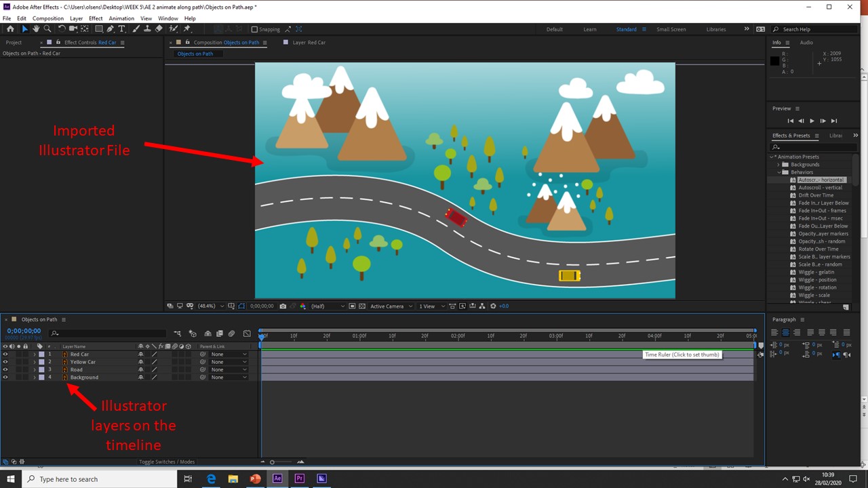Image resolution: width=868 pixels, height=488 pixels.
Task: Select the Type tool
Action: 121,29
